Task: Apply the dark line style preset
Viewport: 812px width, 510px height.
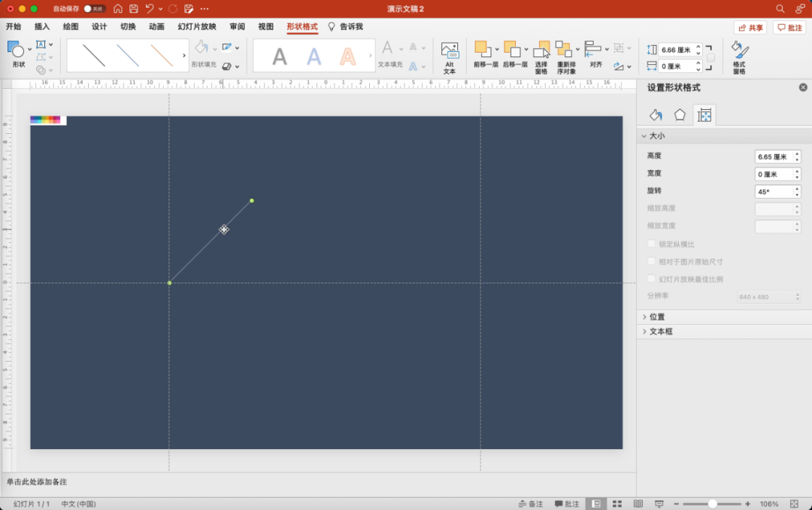Action: pos(94,56)
